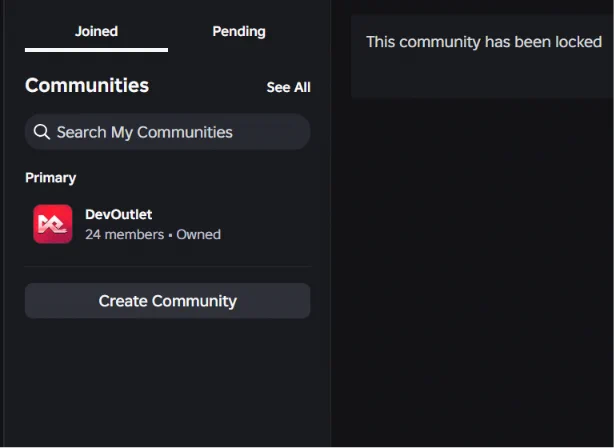The width and height of the screenshot is (614, 448).
Task: Click the bullet separator between members and Owned
Action: pos(170,235)
